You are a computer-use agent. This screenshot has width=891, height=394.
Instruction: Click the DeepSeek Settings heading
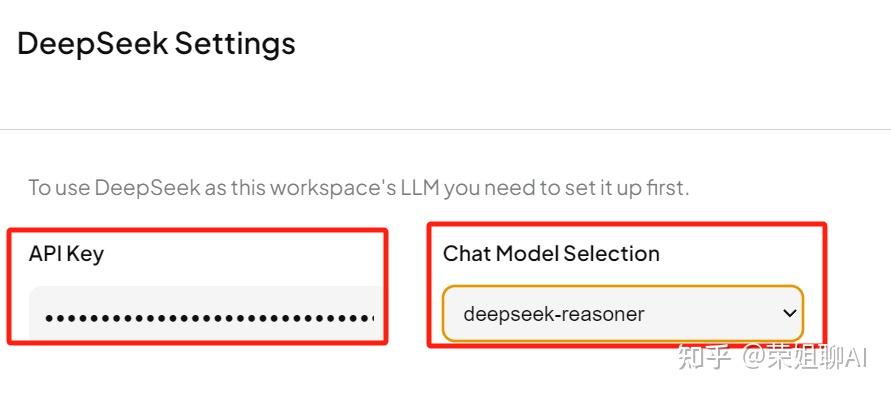coord(156,44)
